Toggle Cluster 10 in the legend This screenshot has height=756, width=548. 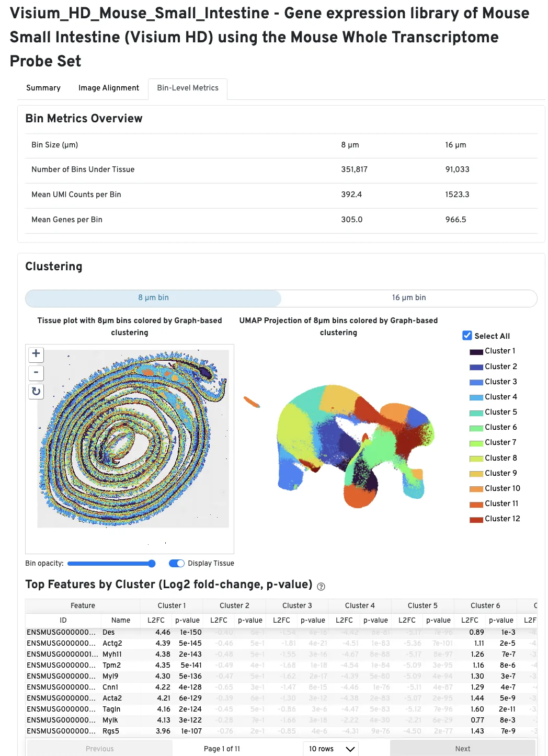tap(502, 489)
